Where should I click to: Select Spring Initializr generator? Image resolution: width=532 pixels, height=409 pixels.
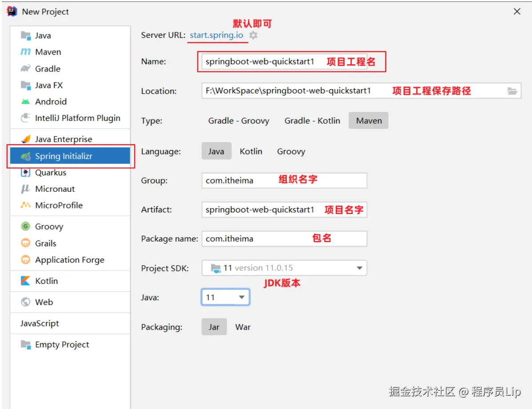coord(70,156)
